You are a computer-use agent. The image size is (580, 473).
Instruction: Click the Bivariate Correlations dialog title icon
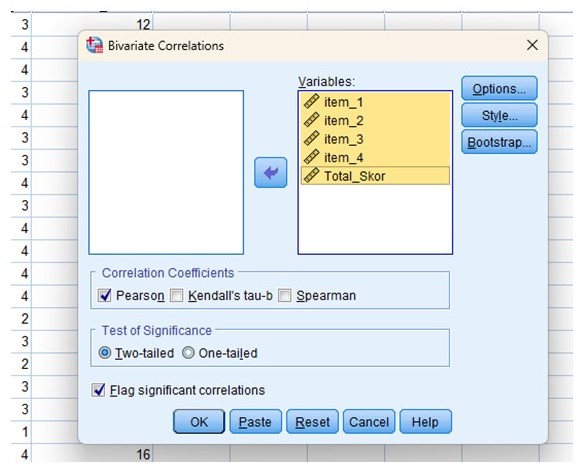(x=95, y=45)
